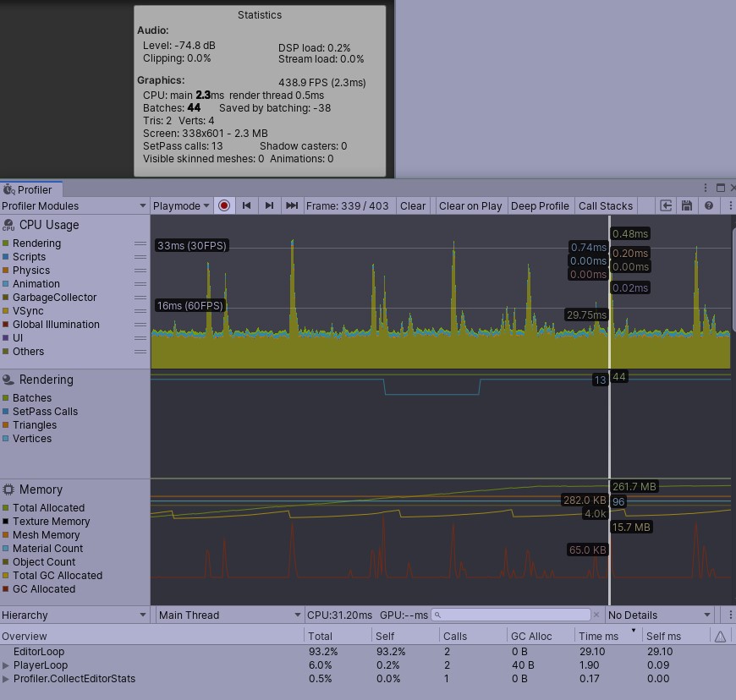
Task: Step back one frame with the previous-frame icon
Action: (245, 205)
